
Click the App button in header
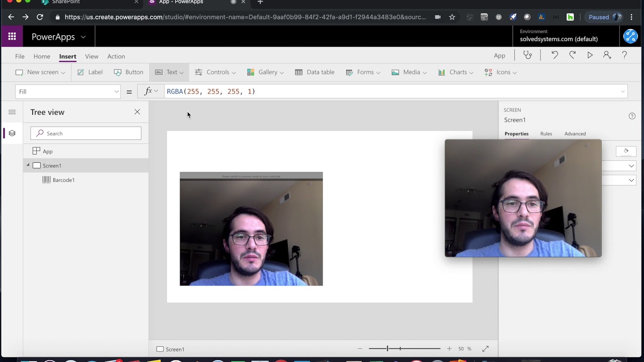pos(500,56)
